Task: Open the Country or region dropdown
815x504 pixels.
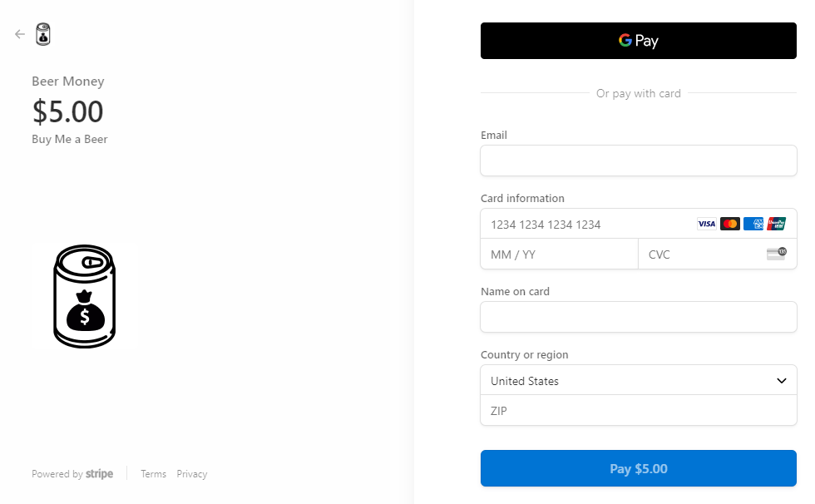Action: (x=638, y=381)
